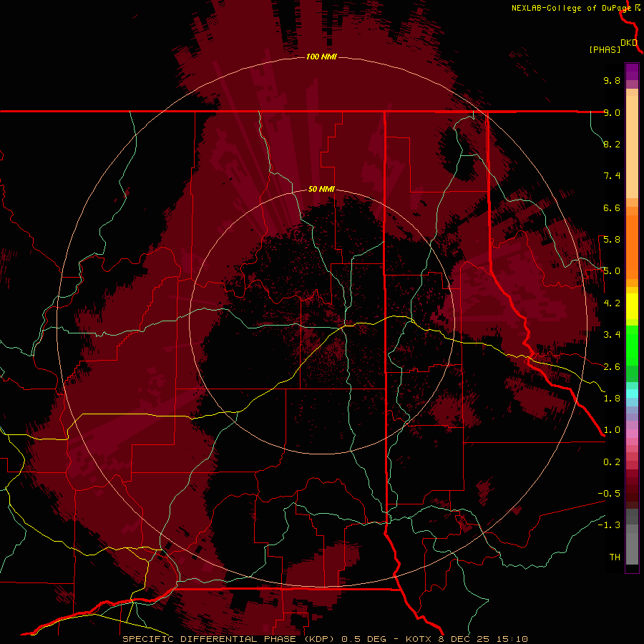Screen dimensions: 644x644
Task: Pick the pink swatch on color bar
Action: click(632, 434)
